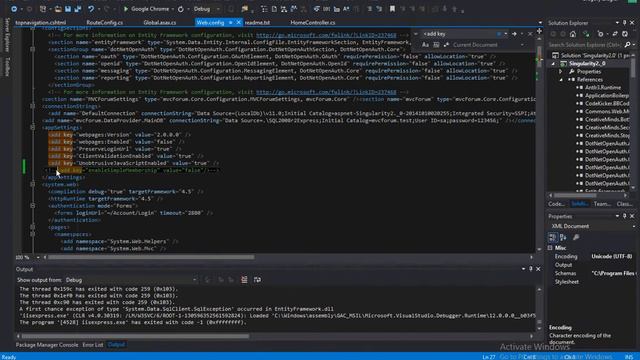Click the Save icon in toolbar
Screen dimensions: 640x360
click(68, 9)
